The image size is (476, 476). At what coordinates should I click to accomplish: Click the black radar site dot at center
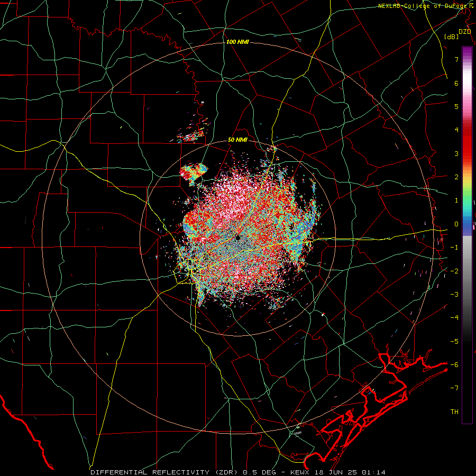point(238,237)
